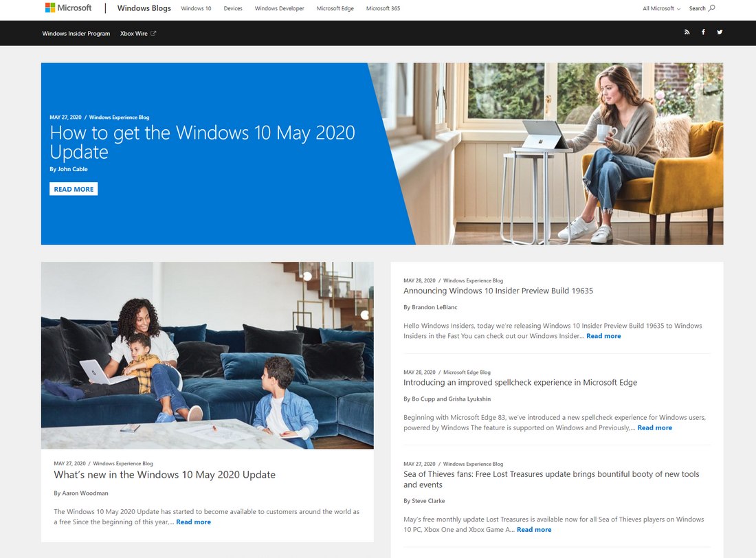Open the Microsoft Edge Blog category link
756x558 pixels.
pyautogui.click(x=467, y=372)
